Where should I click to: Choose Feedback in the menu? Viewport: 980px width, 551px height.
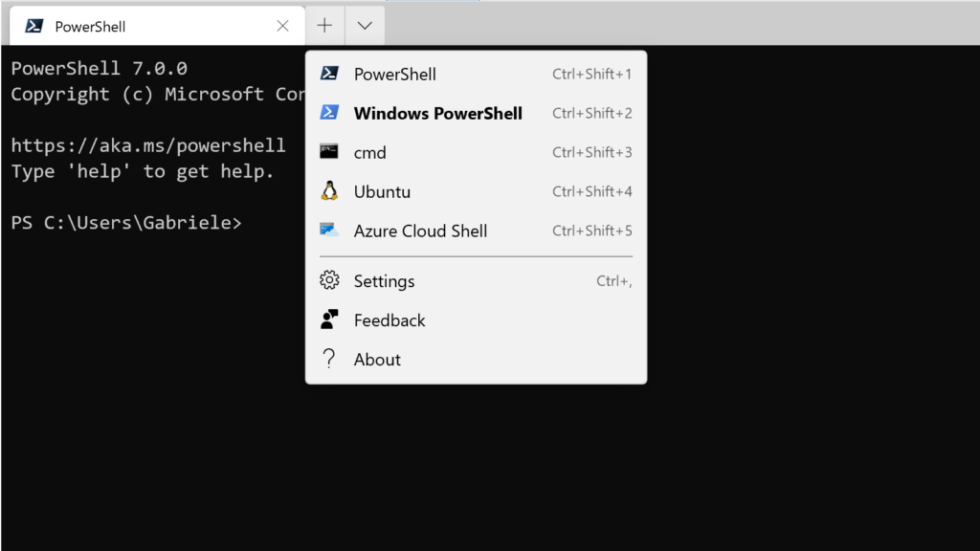tap(477, 320)
